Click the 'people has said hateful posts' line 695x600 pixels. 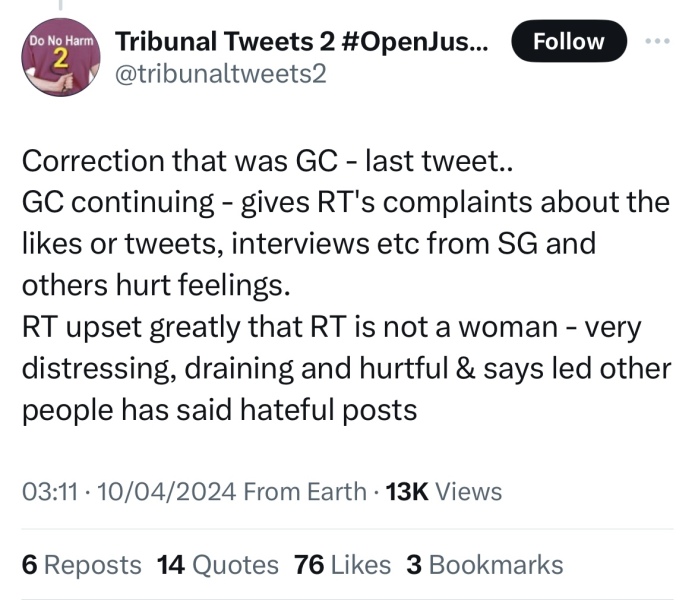219,410
